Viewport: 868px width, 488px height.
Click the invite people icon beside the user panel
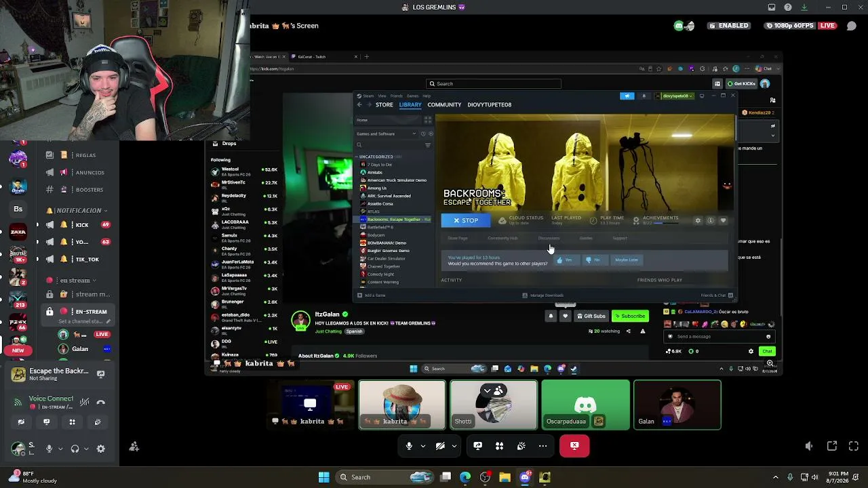[x=134, y=447]
